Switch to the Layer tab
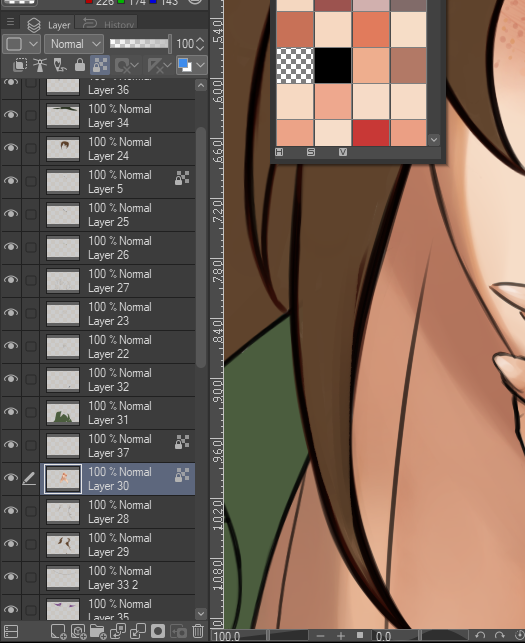The width and height of the screenshot is (525, 643). (x=48, y=25)
